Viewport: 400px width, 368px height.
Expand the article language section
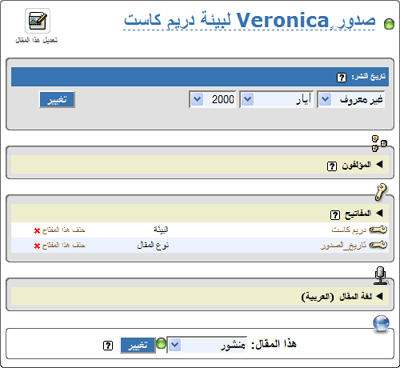click(379, 296)
